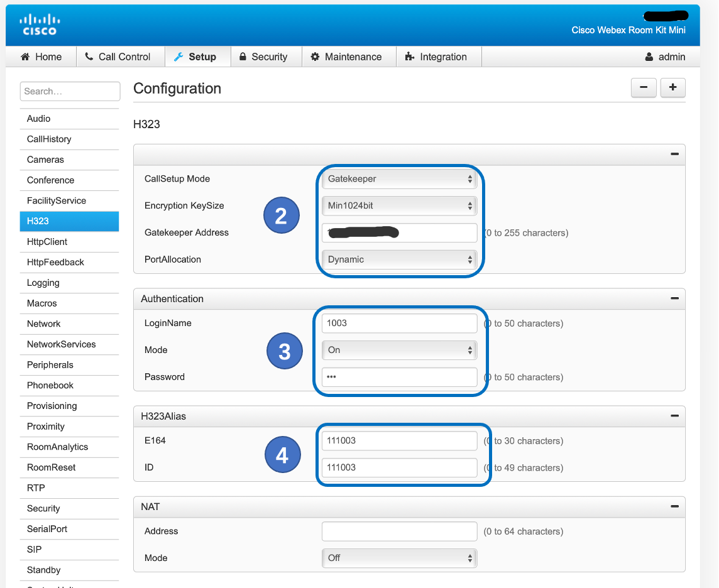This screenshot has width=719, height=588.
Task: Select FacilityService in the sidebar
Action: 69,201
